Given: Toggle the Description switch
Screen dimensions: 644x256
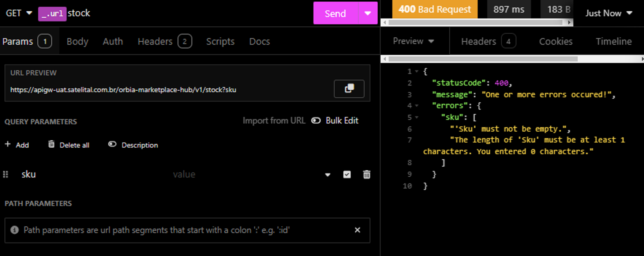Looking at the screenshot, I should coord(112,144).
